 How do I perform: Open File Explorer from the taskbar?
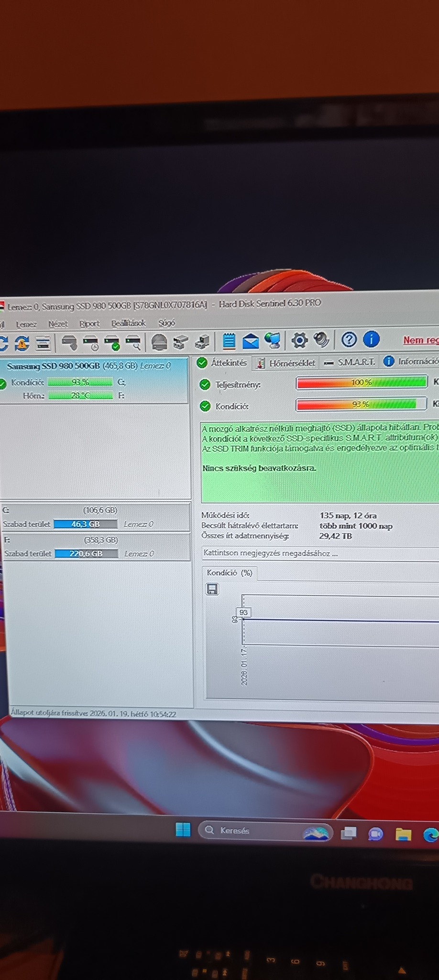403,835
